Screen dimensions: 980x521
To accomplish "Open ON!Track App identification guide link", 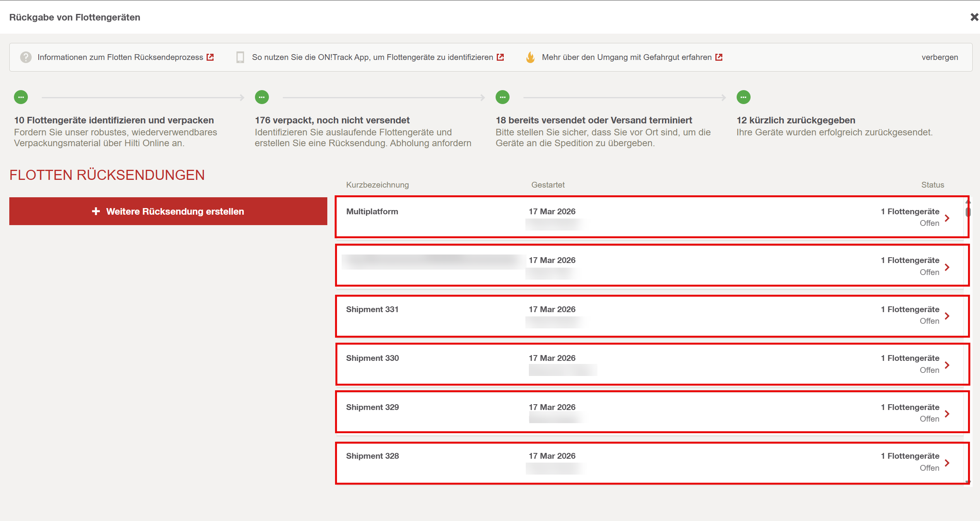I will pos(372,57).
